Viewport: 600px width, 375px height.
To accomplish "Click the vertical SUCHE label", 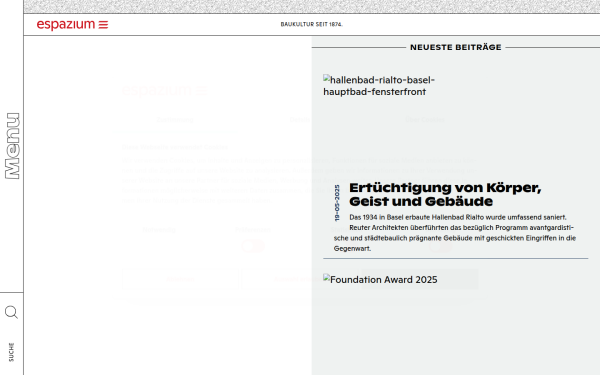I will [11, 352].
